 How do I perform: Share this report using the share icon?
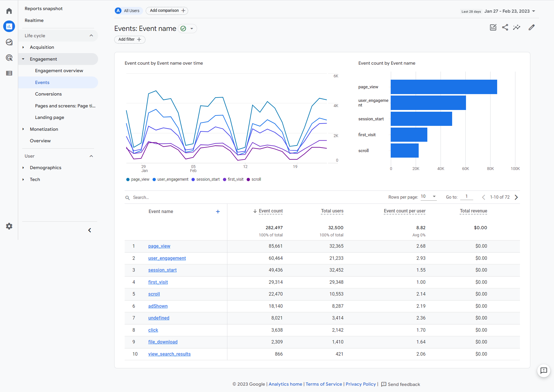[x=505, y=27]
